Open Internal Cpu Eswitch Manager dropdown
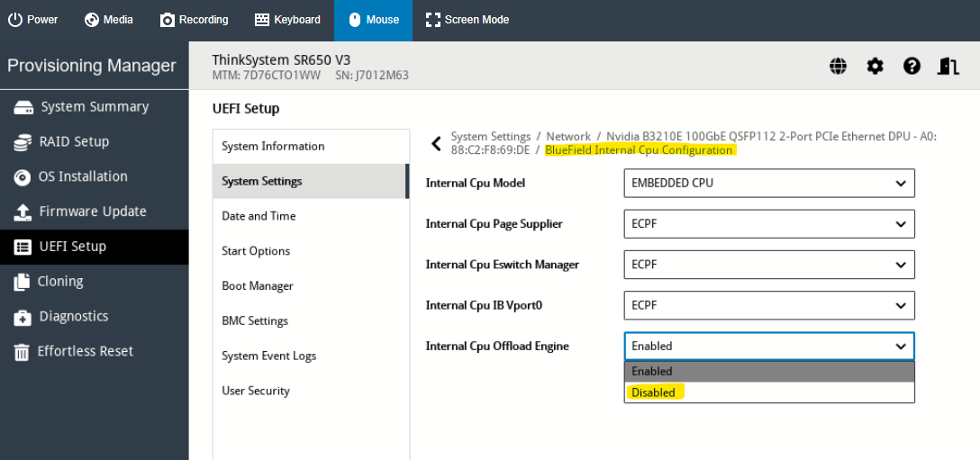The width and height of the screenshot is (980, 460). (x=769, y=265)
